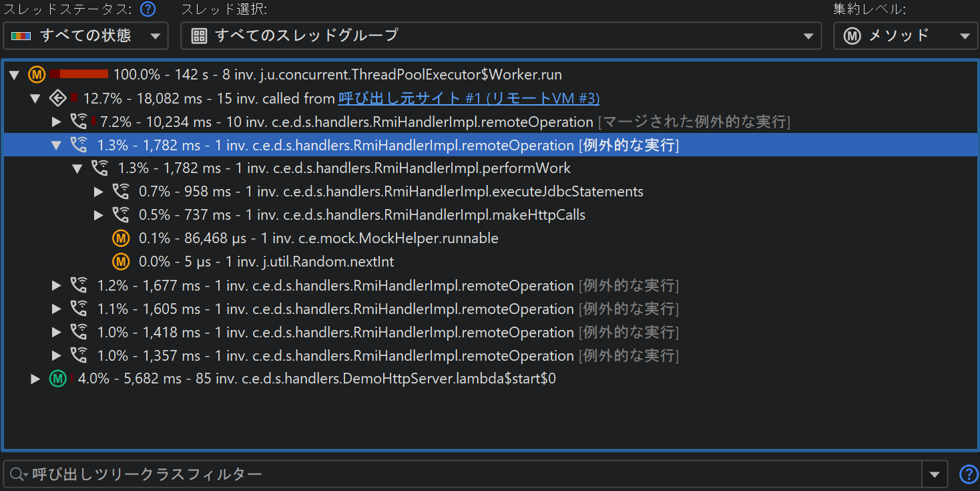Click the Random.nextInt method icon

[121, 262]
